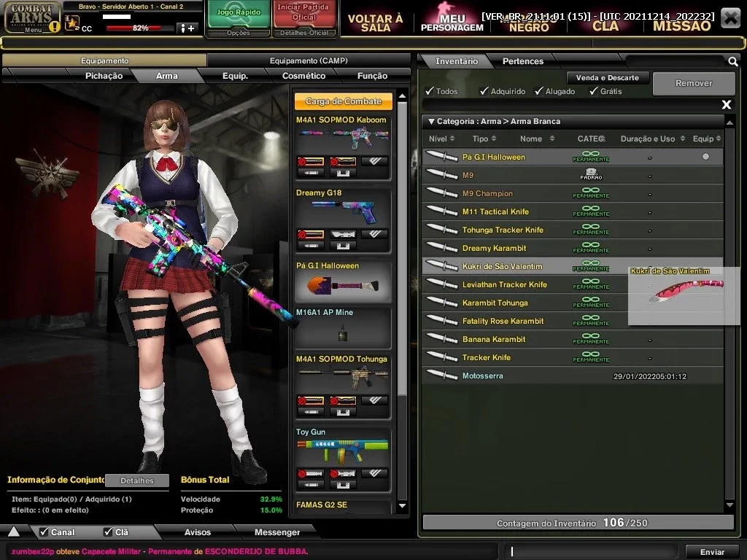Click the knife icon beside Banana Karambit
The height and width of the screenshot is (560, 747).
point(441,339)
